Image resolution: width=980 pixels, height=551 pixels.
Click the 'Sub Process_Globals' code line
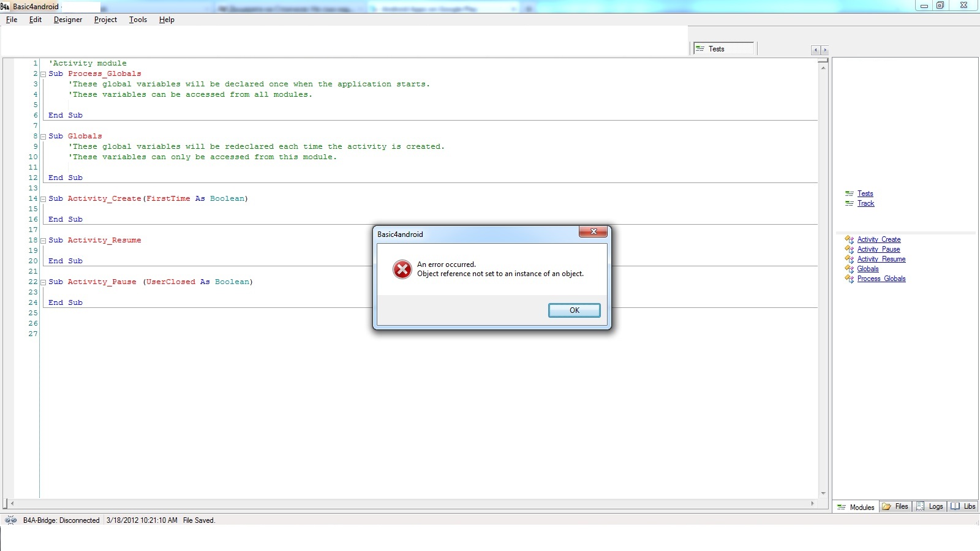pos(95,73)
